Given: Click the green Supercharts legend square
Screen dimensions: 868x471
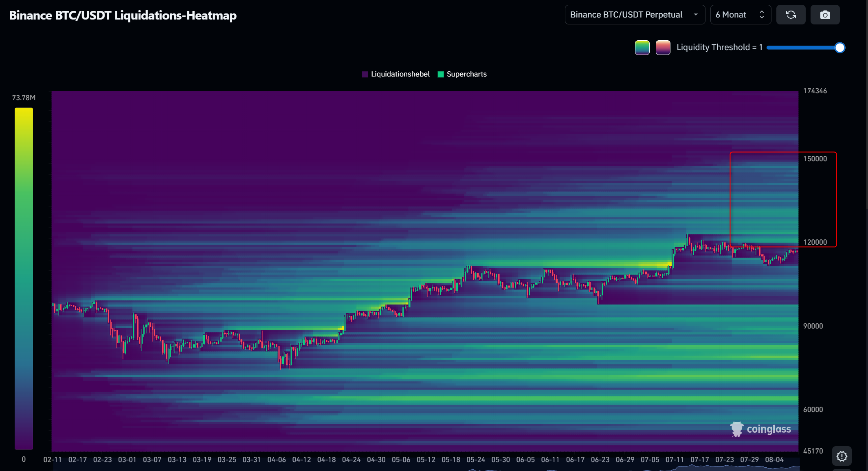Looking at the screenshot, I should point(440,74).
